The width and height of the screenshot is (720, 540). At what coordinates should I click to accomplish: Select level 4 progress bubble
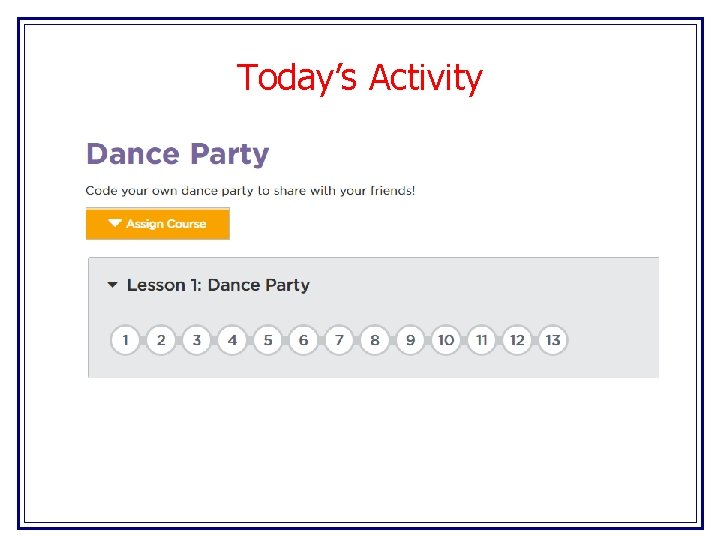232,340
